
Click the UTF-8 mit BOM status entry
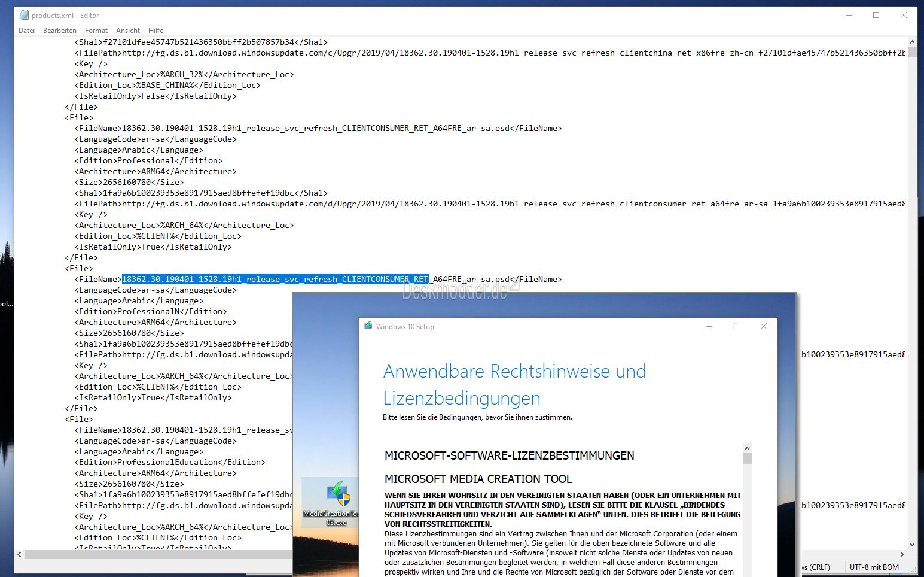coord(874,567)
